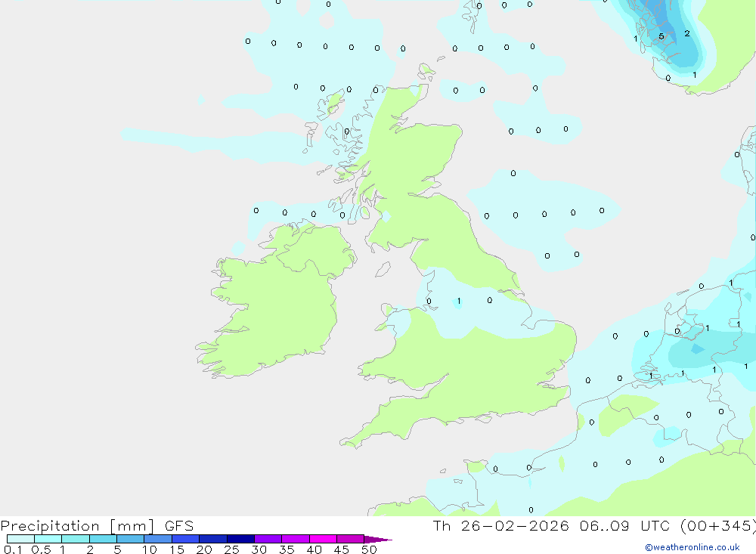Click the "0.1" legend scale label
Screen dimensions: 756x554
(x=13, y=549)
